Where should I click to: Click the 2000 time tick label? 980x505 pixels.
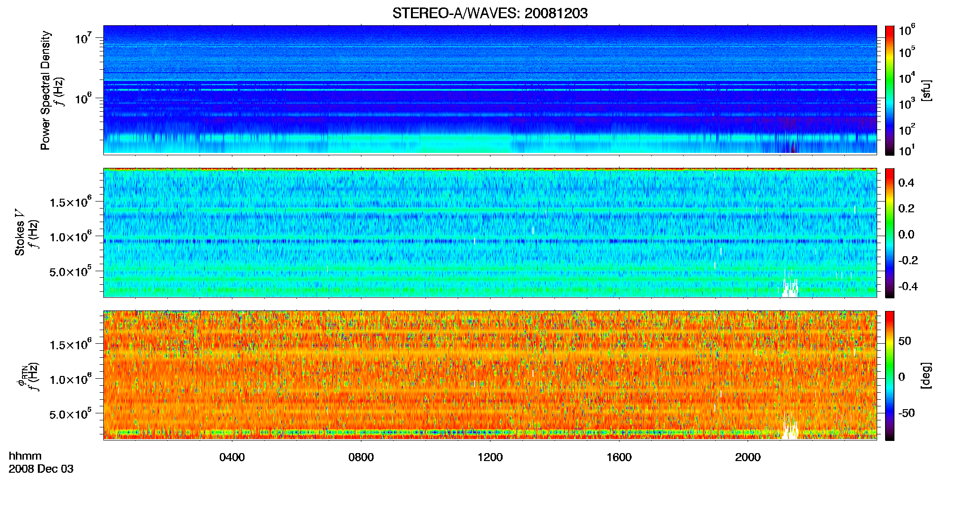coord(748,457)
